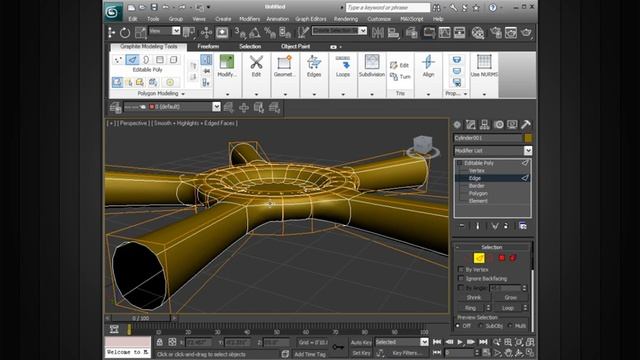Viewport: 640px width, 360px height.
Task: Open the Rendering menu
Action: pyautogui.click(x=346, y=19)
